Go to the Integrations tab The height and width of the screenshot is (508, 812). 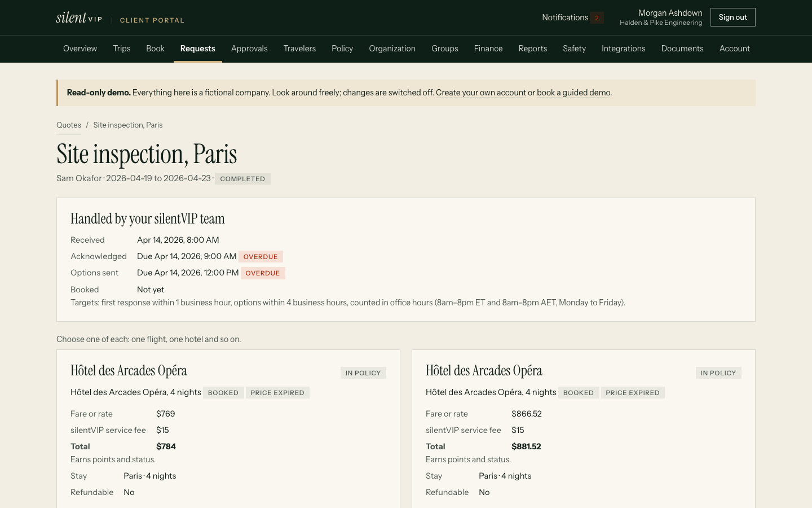[624, 49]
